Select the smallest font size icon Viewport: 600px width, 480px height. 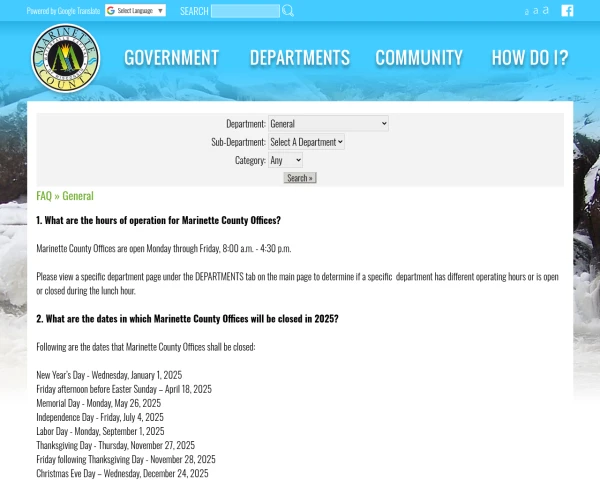[526, 12]
